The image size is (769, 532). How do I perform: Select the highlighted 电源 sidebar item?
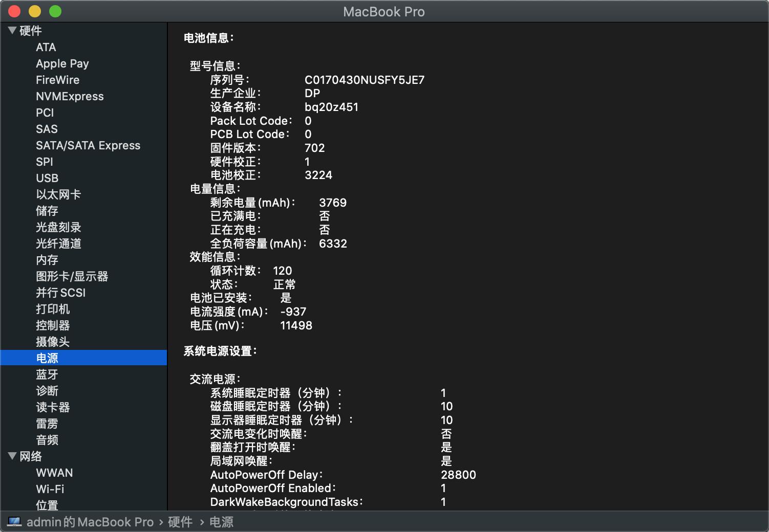click(47, 358)
